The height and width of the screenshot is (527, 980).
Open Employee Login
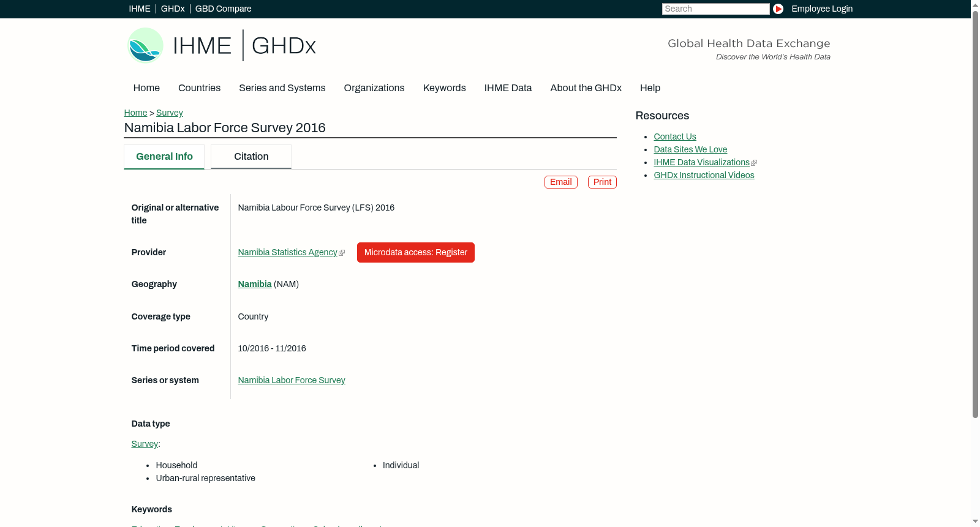tap(822, 9)
